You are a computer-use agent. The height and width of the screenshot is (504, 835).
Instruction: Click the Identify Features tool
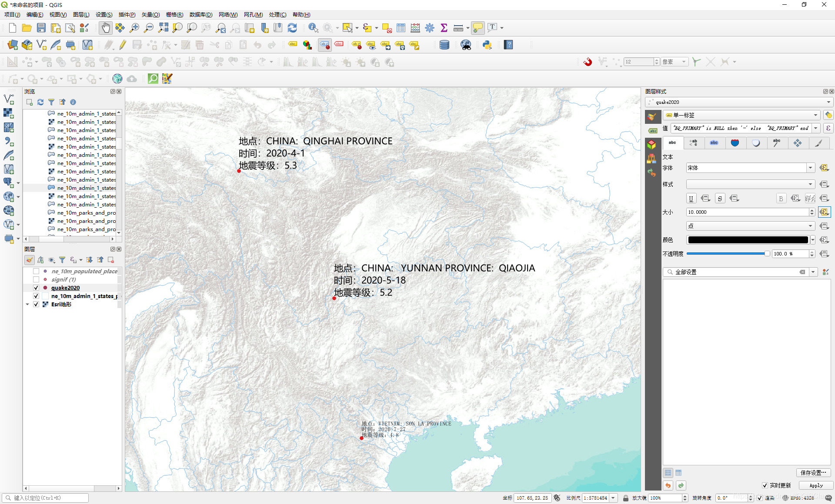(313, 28)
